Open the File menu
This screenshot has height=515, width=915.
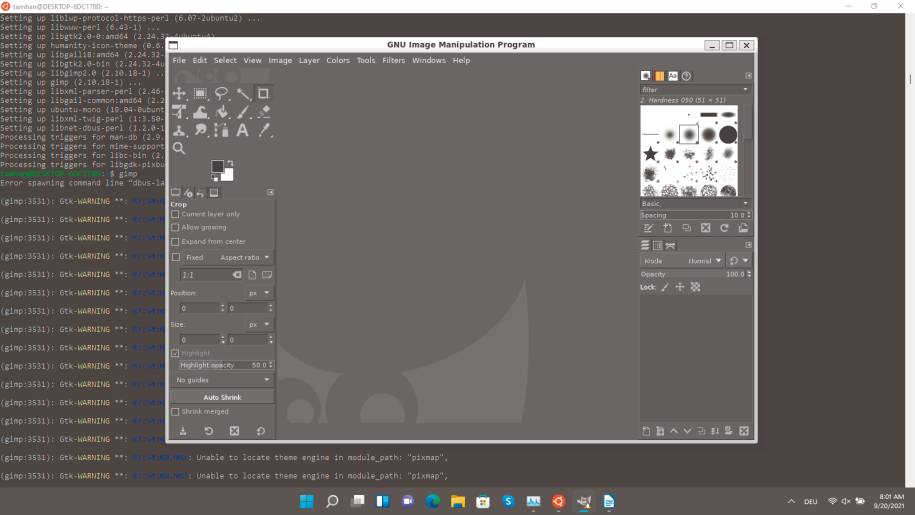pyautogui.click(x=179, y=60)
